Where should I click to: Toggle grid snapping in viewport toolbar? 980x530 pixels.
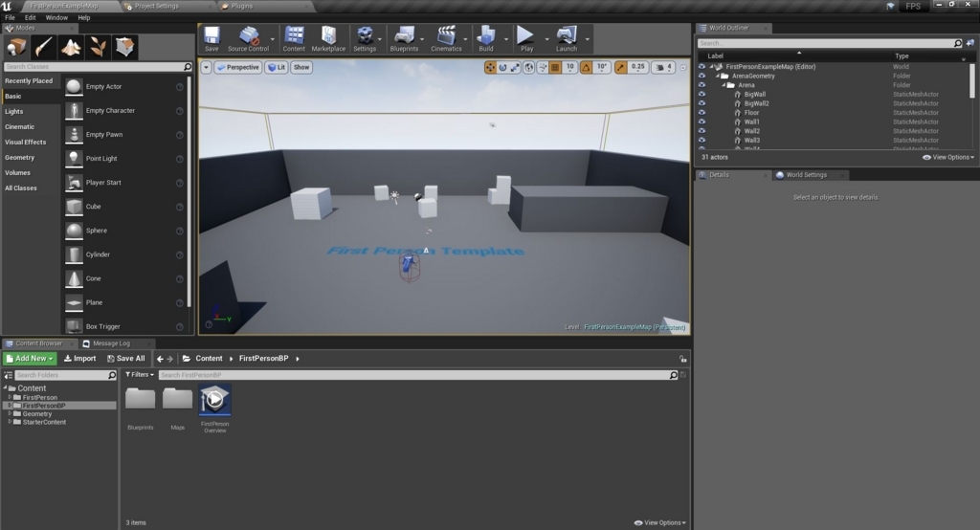(555, 67)
